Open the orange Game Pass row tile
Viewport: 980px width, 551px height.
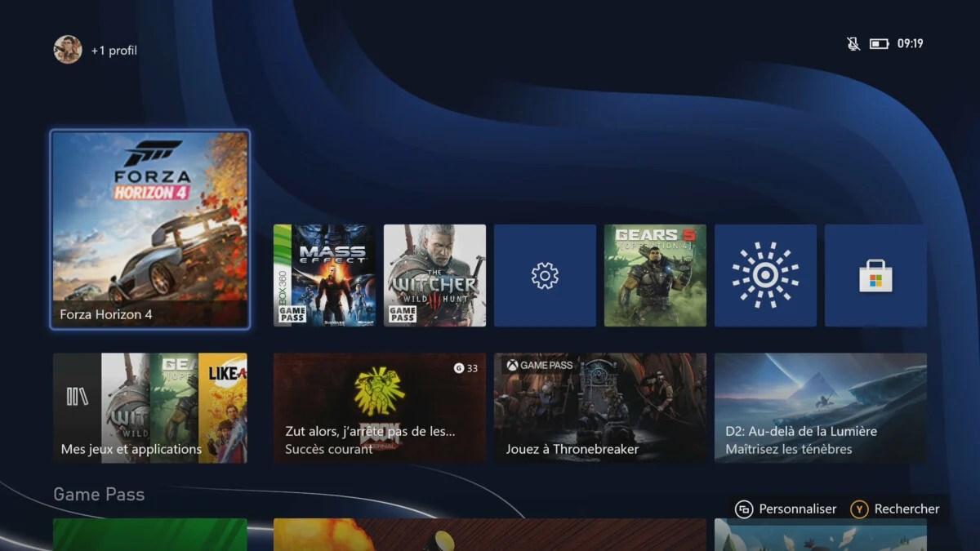(x=490, y=535)
